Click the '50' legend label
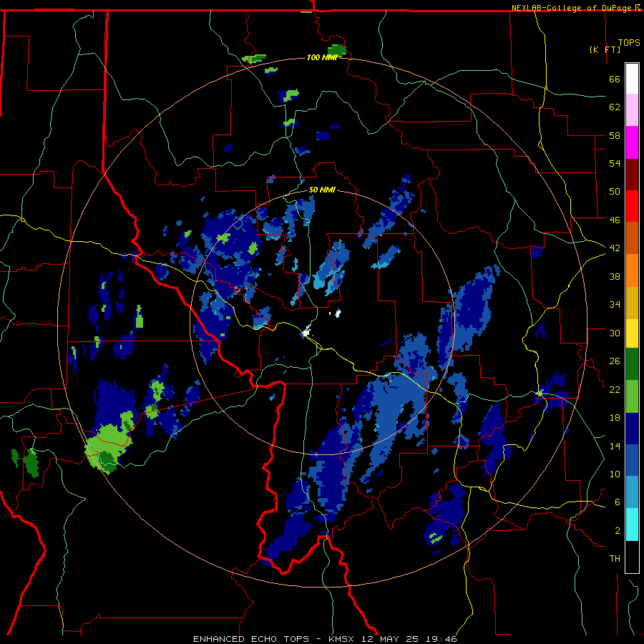This screenshot has width=644, height=644. tap(615, 191)
